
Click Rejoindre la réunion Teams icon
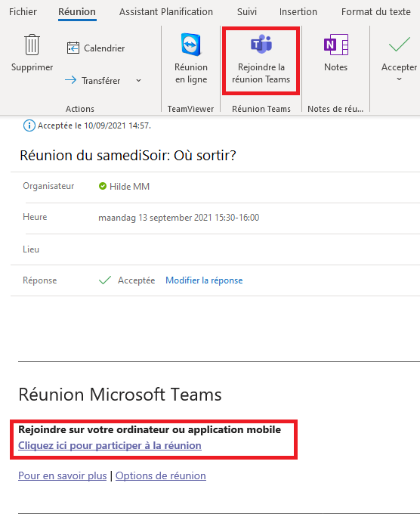pyautogui.click(x=261, y=45)
